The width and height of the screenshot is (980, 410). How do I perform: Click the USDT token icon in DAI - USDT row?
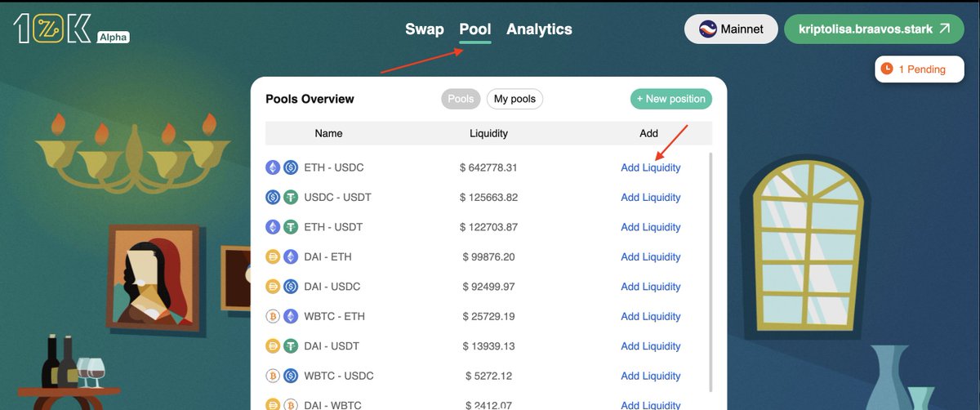coord(291,346)
